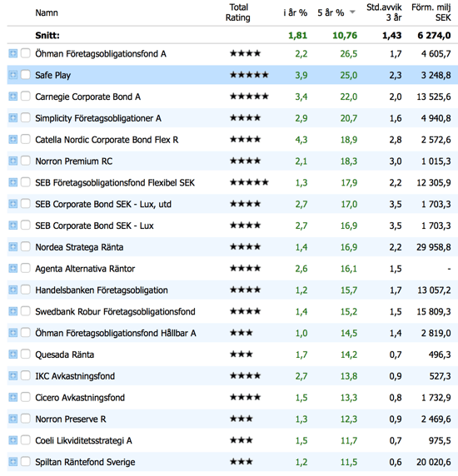Open the Agenta Alternativa Räntor fund name
The height and width of the screenshot is (476, 458).
(x=85, y=269)
